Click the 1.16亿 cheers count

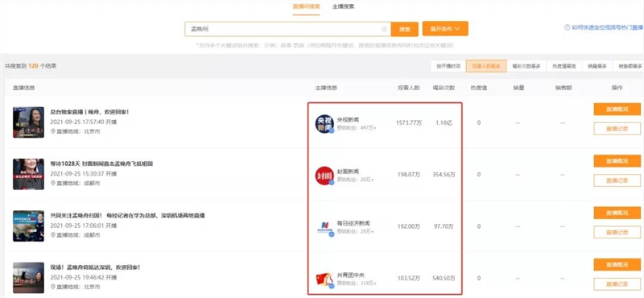tap(444, 123)
